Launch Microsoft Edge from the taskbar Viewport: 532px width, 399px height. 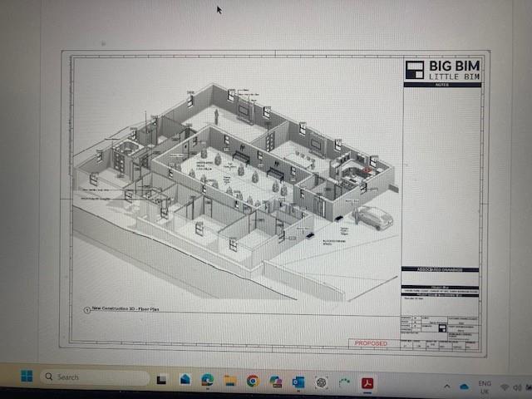(207, 380)
